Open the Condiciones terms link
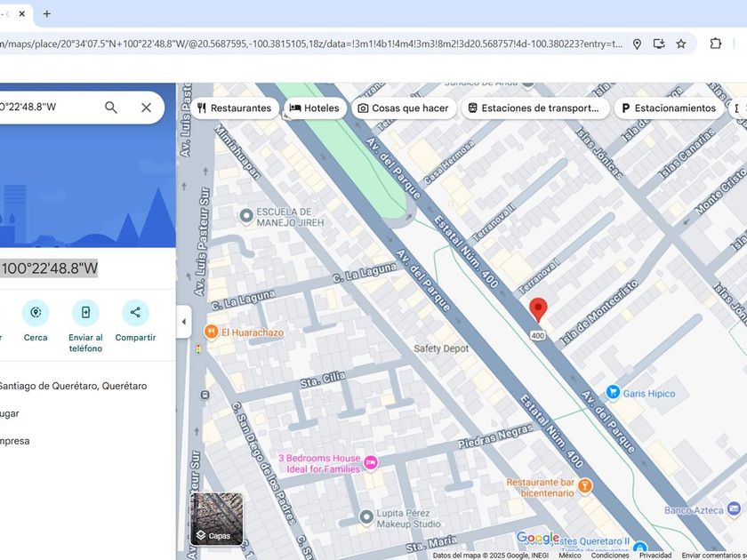 tap(610, 556)
